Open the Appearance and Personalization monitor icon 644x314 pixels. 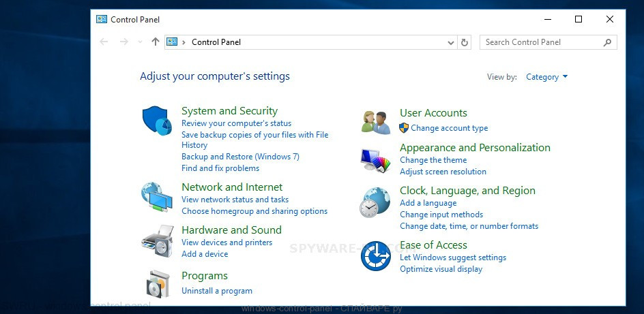point(375,161)
